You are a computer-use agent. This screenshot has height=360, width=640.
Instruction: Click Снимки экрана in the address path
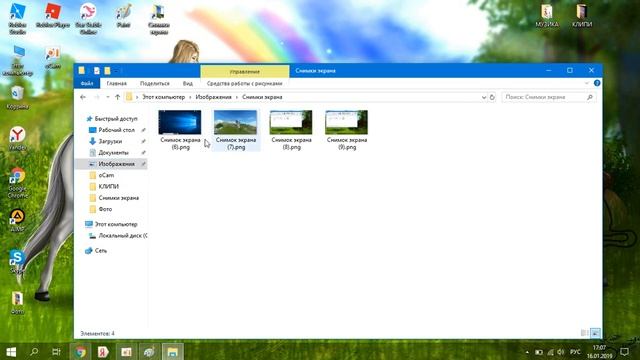tap(262, 97)
